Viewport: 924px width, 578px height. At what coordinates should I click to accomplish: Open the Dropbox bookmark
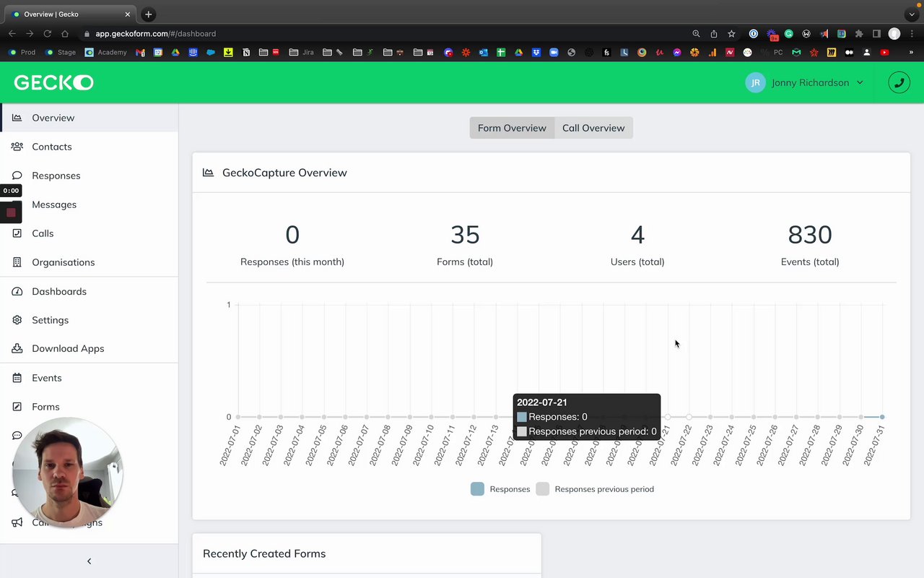pos(536,53)
